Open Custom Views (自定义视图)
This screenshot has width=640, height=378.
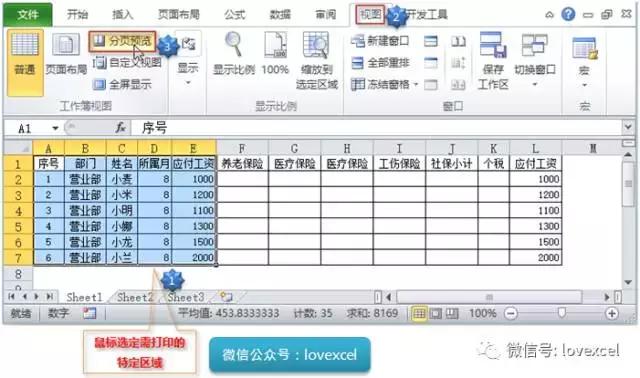pyautogui.click(x=127, y=62)
